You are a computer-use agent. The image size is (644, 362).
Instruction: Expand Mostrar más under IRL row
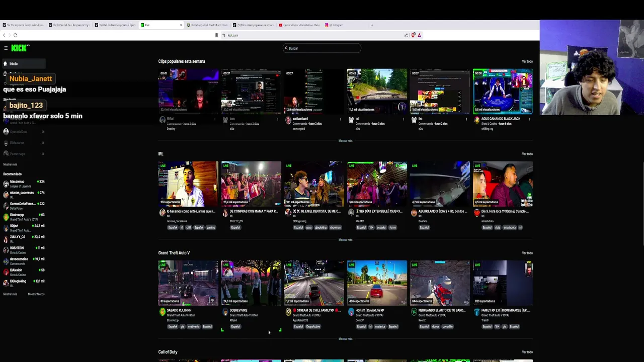(x=345, y=240)
